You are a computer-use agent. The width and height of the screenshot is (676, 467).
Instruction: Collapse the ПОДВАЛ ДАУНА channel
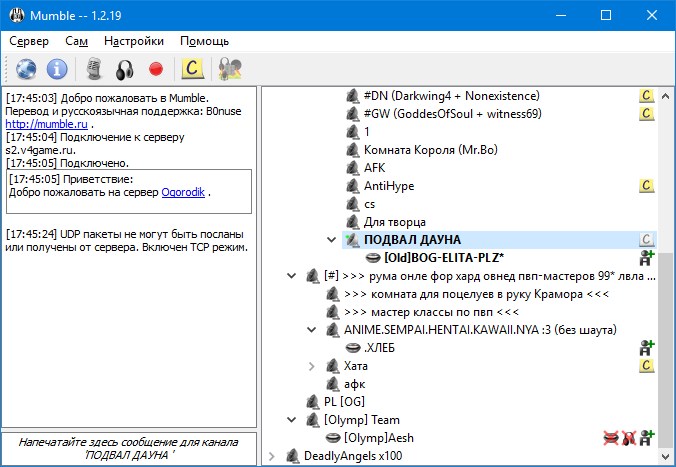tap(333, 240)
